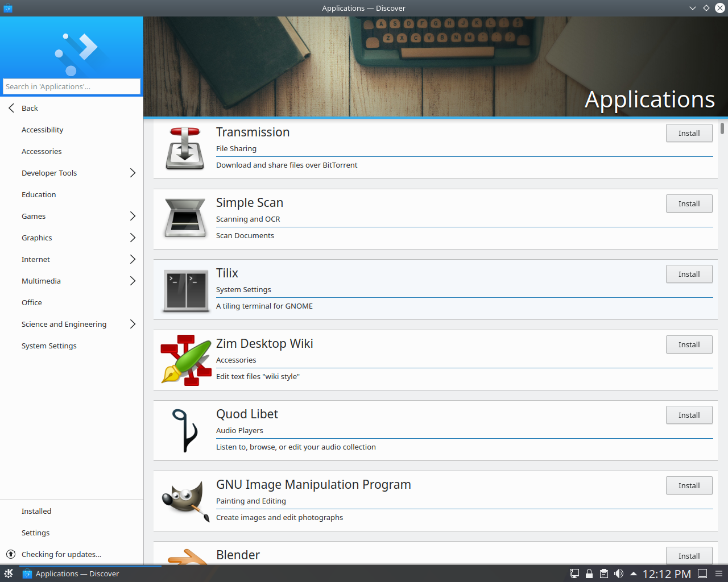Expand the Internet category arrow
This screenshot has width=728, height=582.
(133, 259)
